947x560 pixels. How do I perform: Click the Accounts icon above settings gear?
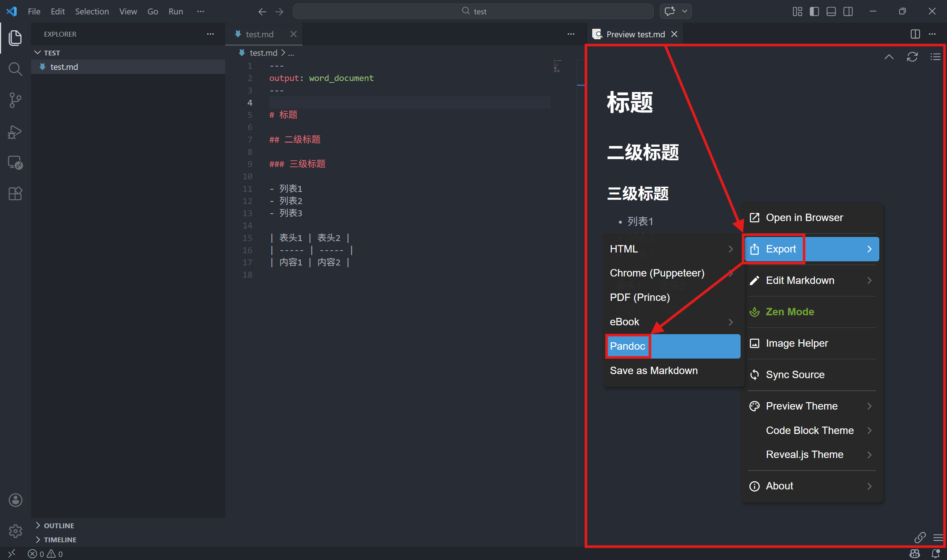click(15, 500)
